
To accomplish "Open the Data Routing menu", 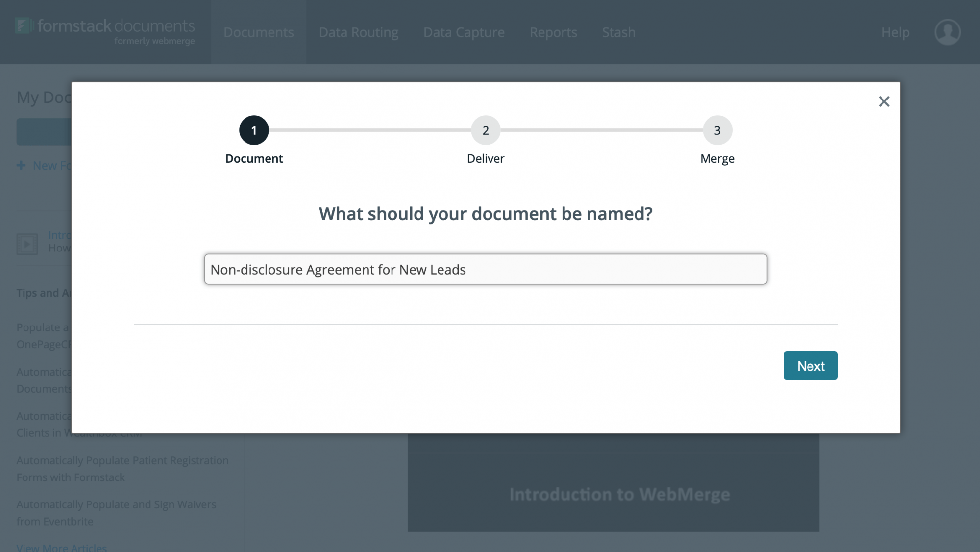I will tap(358, 32).
